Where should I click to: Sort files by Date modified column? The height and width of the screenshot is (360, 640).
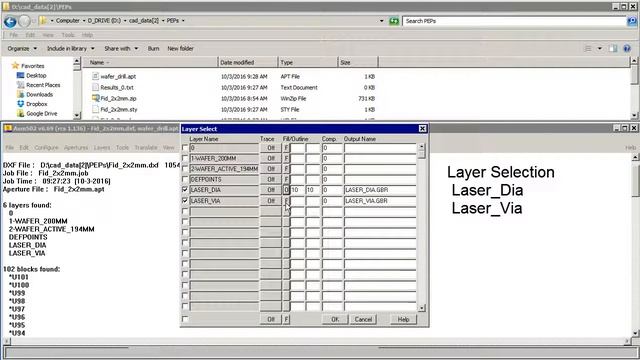247,62
